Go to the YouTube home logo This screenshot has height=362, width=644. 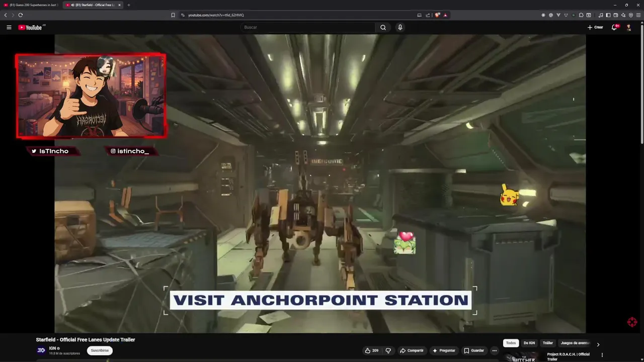(30, 27)
